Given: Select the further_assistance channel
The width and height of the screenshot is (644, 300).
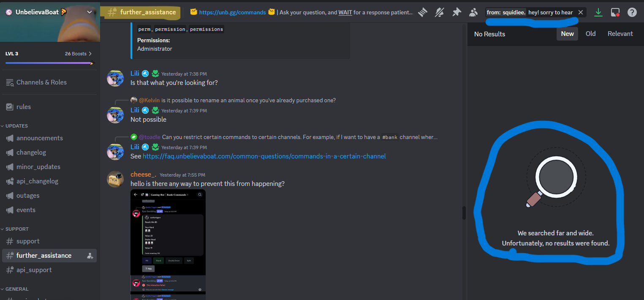Looking at the screenshot, I should pos(50,256).
